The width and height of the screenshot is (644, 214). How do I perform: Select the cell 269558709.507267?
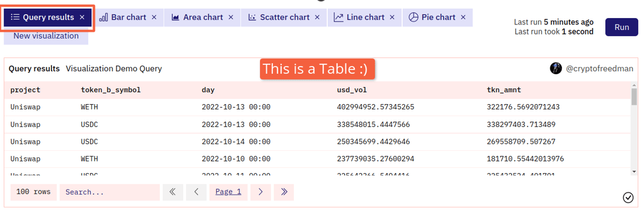click(521, 142)
